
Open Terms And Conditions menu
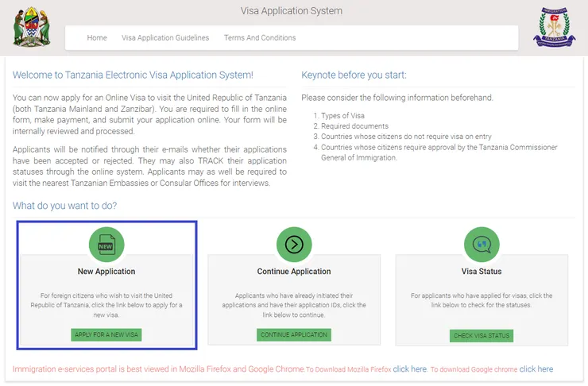(260, 38)
